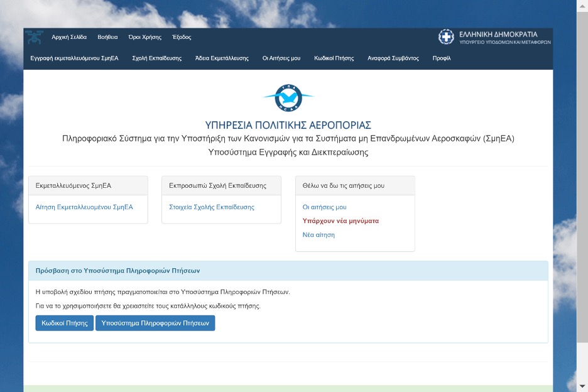Viewport: 588px width, 392px height.
Task: Open Κωδικοί Πτήσης in navigation bar
Action: pos(334,58)
